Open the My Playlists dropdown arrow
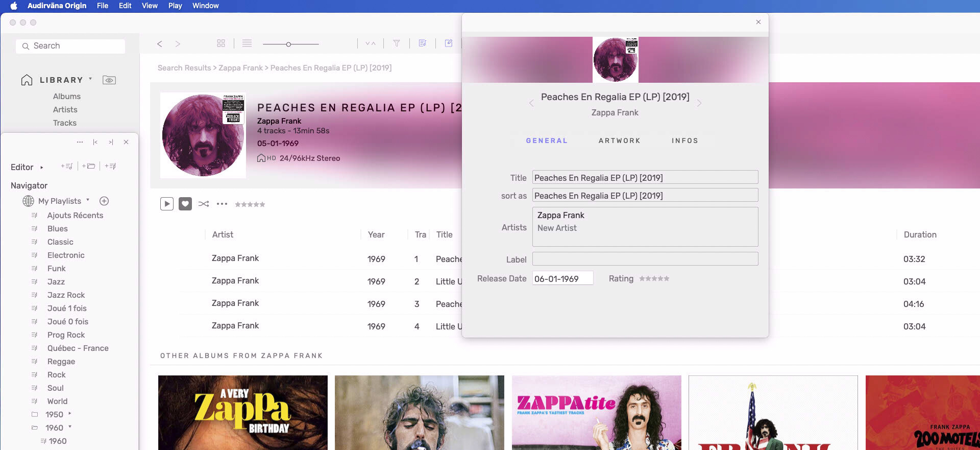 pyautogui.click(x=88, y=200)
